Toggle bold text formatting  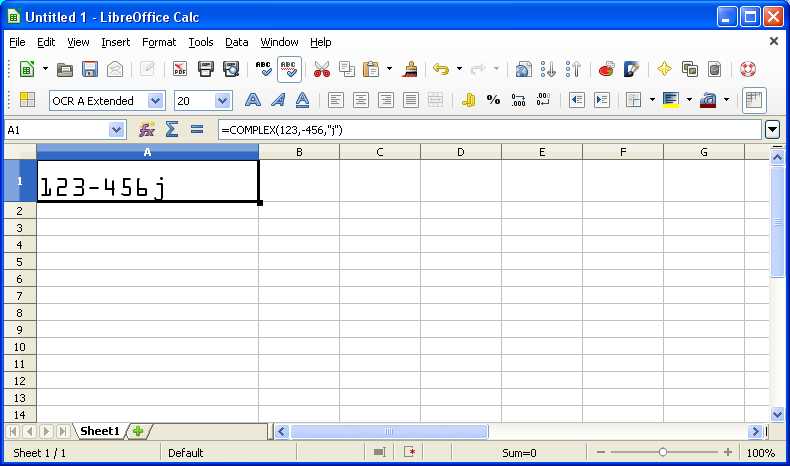[x=254, y=100]
